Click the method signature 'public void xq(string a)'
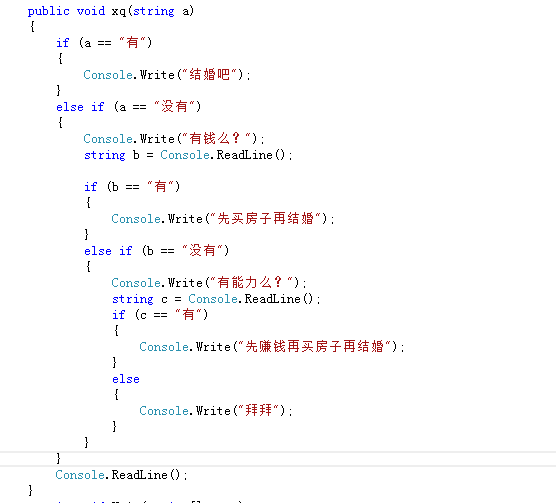The width and height of the screenshot is (556, 503). (111, 11)
